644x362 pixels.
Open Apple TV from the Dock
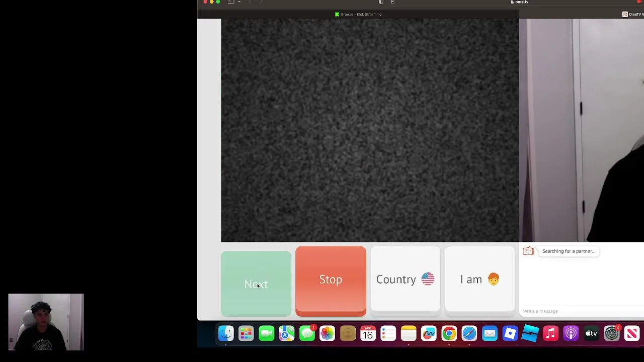click(591, 333)
